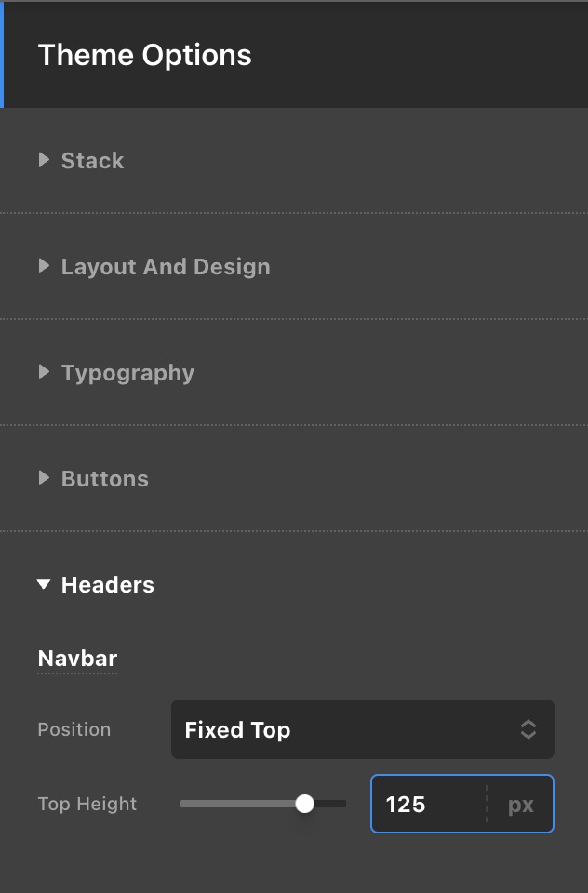This screenshot has height=893, width=588.
Task: Focus the Top Height field showing 125
Action: 428,804
